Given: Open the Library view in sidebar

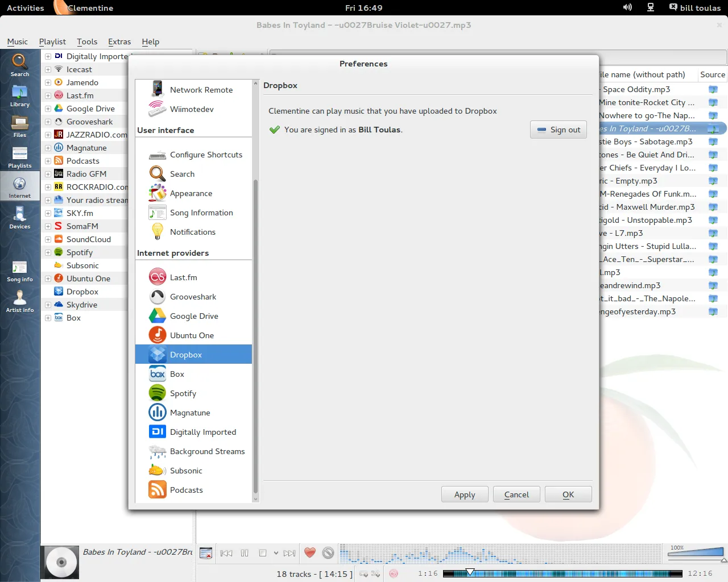Looking at the screenshot, I should point(19,95).
